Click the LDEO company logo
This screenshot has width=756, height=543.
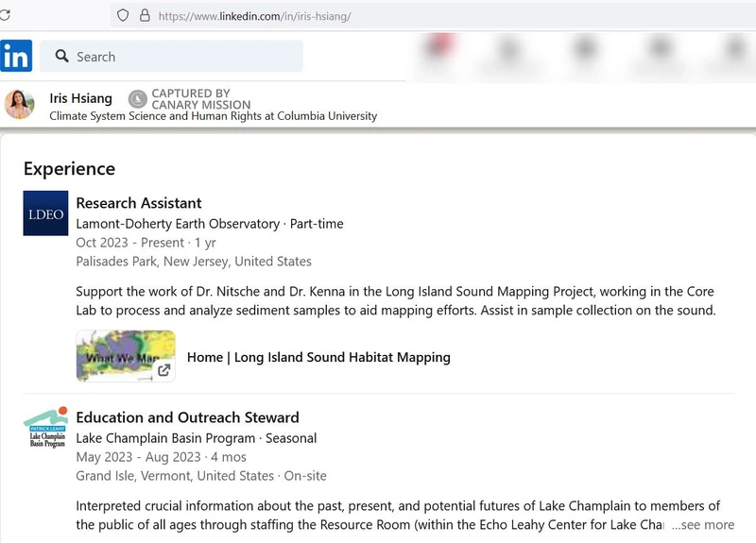(x=45, y=213)
